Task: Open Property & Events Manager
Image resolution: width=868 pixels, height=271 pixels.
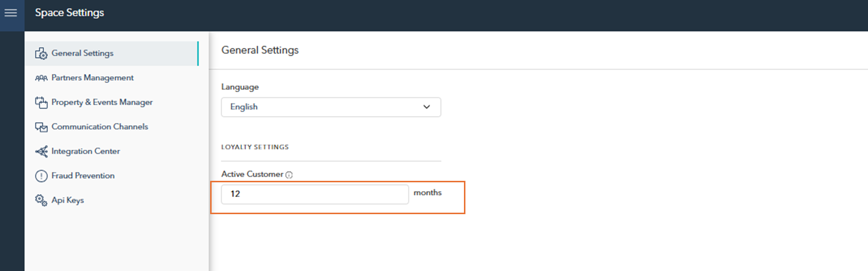Action: [112, 102]
